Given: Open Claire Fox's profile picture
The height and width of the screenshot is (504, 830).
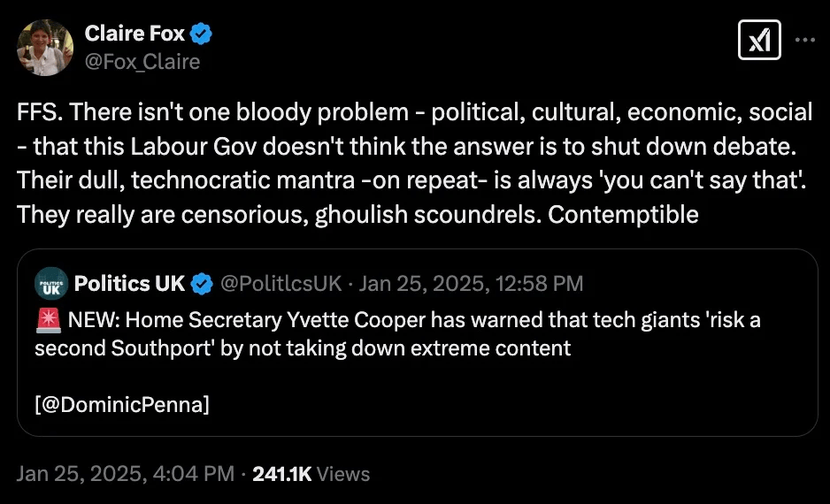Looking at the screenshot, I should (x=45, y=47).
